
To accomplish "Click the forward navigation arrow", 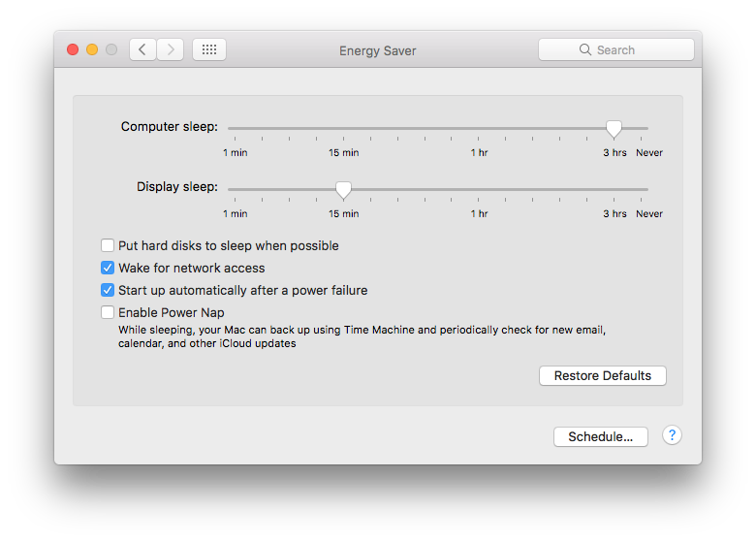I will pyautogui.click(x=170, y=49).
